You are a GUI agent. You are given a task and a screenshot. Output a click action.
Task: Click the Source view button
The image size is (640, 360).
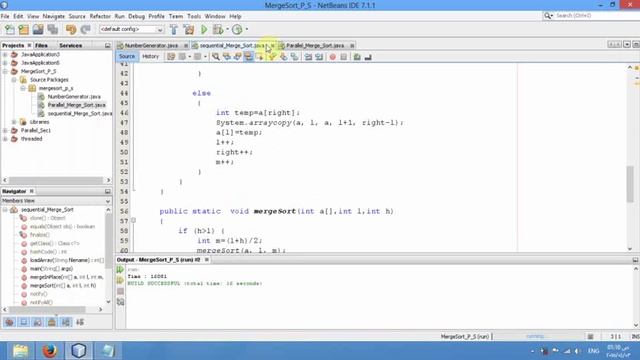[x=127, y=57]
